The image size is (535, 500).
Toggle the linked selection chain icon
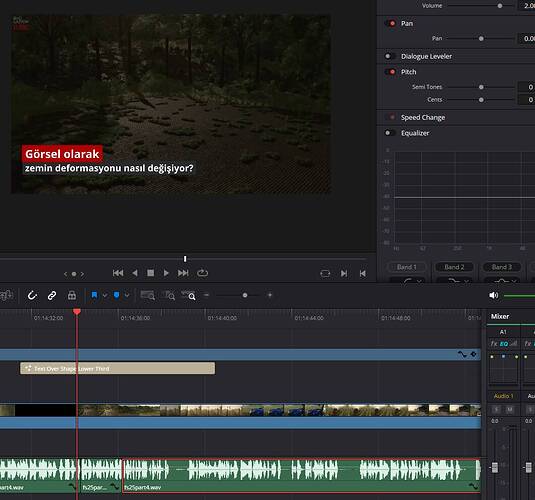click(x=52, y=295)
